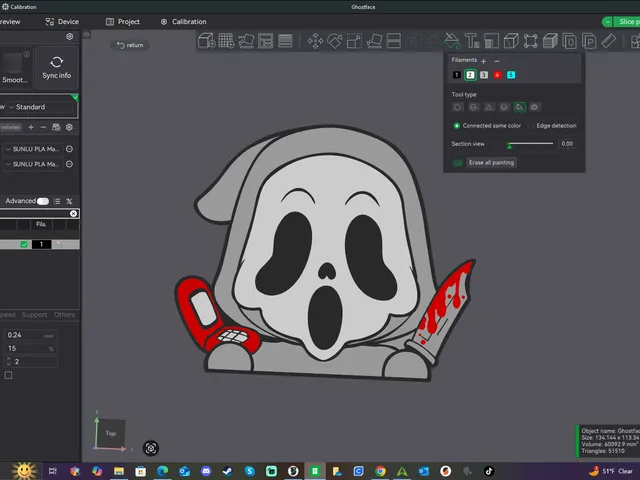Remove a filament with minus in Filaments panel
The image size is (640, 480).
(497, 61)
